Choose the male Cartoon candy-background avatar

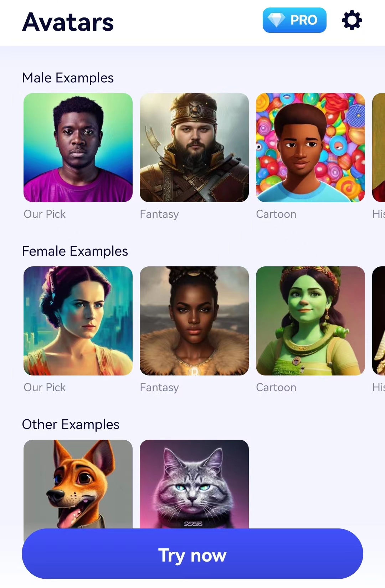[310, 148]
